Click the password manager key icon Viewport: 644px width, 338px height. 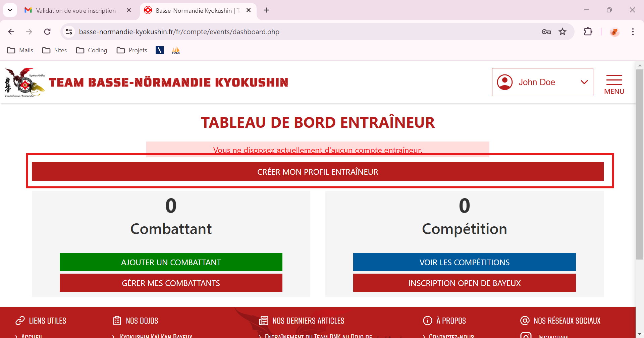coord(546,32)
